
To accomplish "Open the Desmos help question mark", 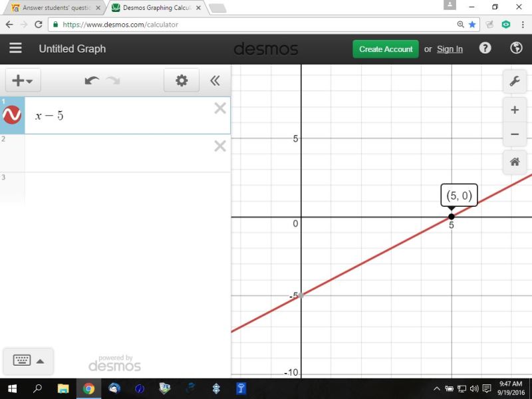I will click(x=485, y=48).
